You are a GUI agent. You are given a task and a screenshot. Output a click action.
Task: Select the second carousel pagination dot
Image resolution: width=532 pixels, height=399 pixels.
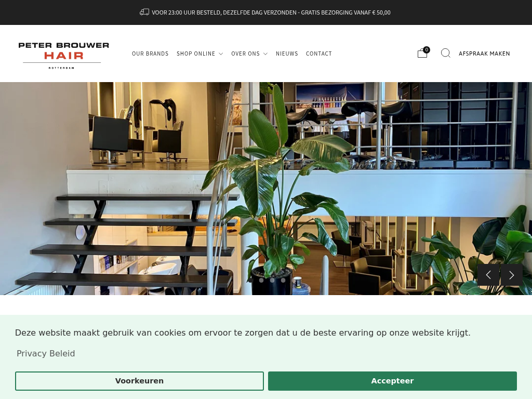click(261, 280)
